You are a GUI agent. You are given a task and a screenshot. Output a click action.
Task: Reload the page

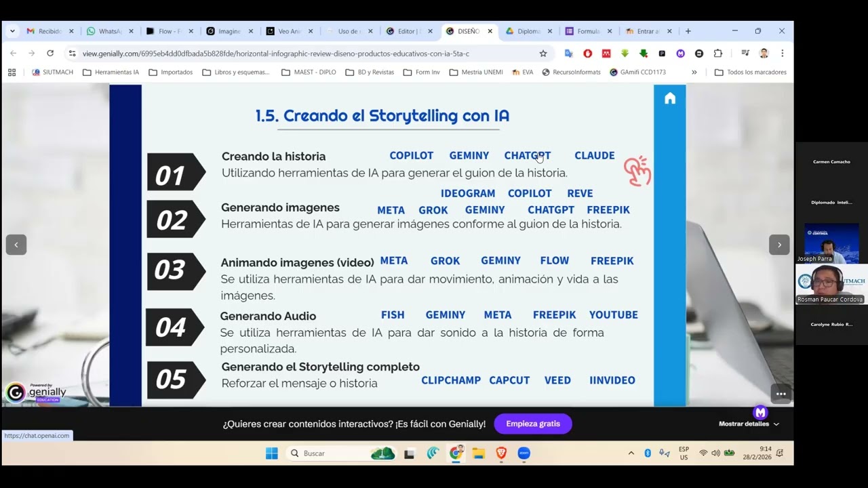pos(50,53)
